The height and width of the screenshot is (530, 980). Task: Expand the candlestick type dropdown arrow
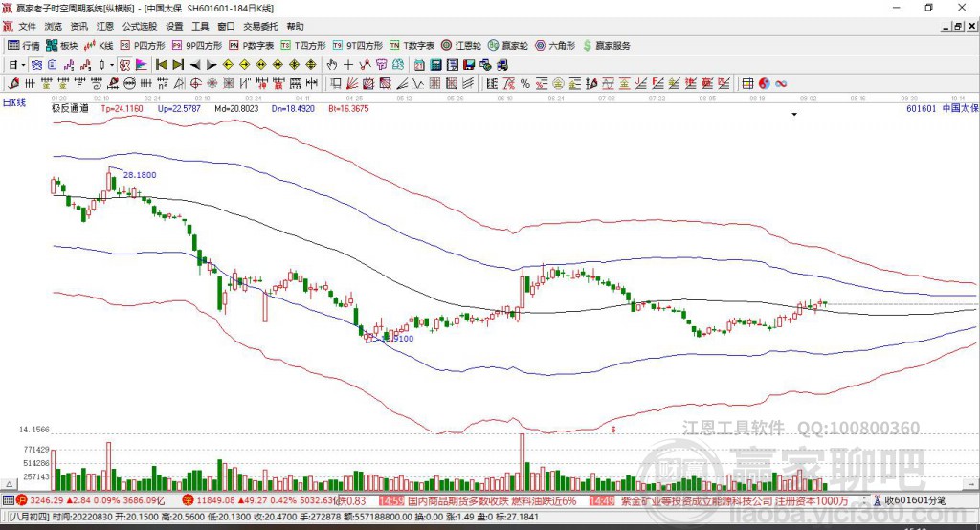(x=112, y=65)
